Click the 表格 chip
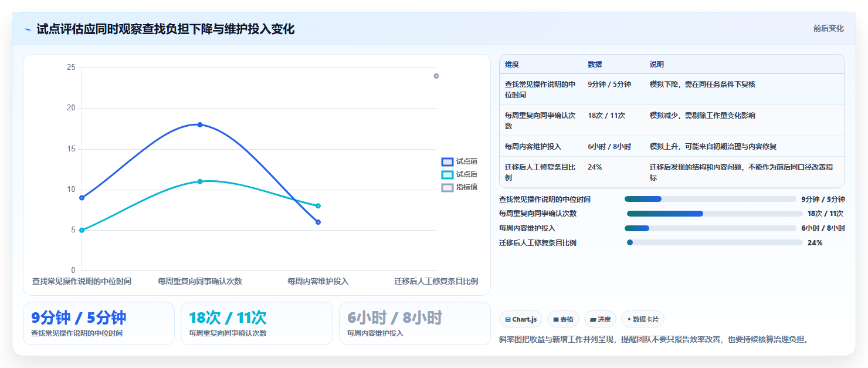Screen dimensions: 868x368 coord(563,319)
